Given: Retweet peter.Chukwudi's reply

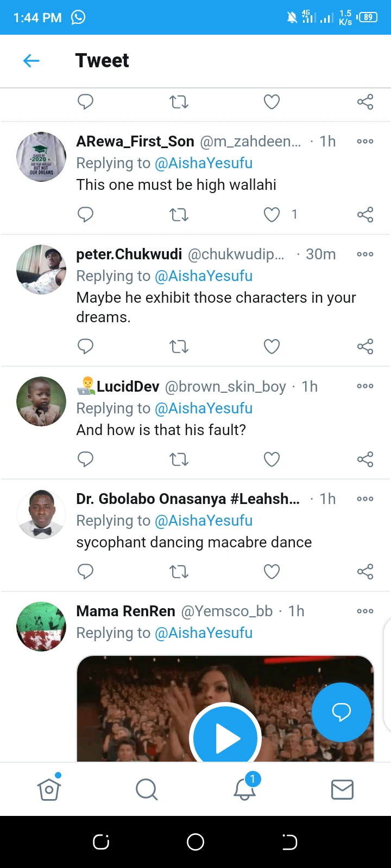Looking at the screenshot, I should (179, 346).
